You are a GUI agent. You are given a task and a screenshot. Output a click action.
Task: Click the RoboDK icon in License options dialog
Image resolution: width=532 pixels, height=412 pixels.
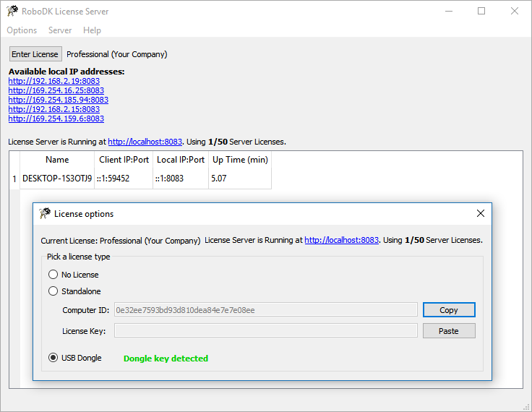(x=46, y=214)
